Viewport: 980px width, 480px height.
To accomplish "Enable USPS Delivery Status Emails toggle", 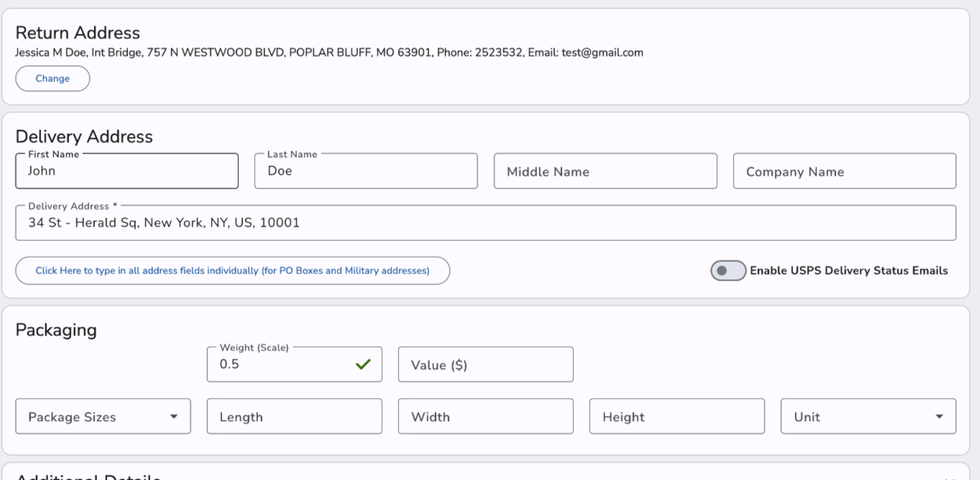I will 728,271.
